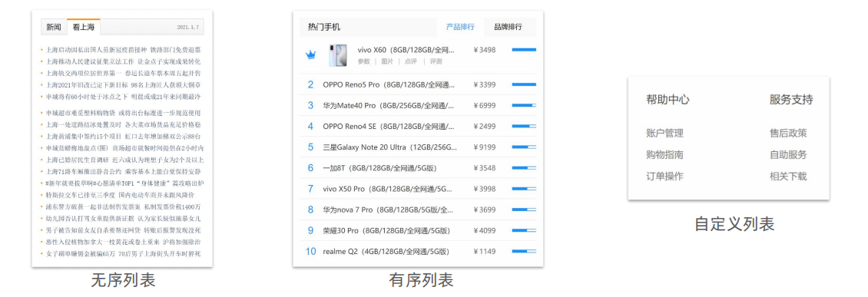Open headline 国内电动车商并未跟风降价

(x=157, y=195)
